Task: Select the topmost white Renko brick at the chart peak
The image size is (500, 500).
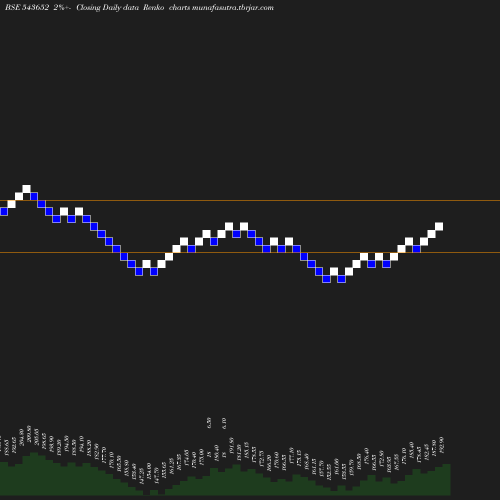Action: point(26,189)
